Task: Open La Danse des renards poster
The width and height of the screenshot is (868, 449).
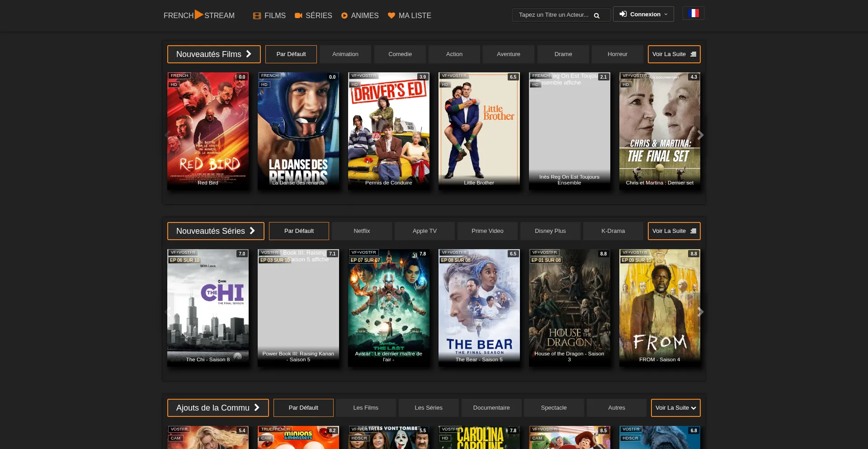Action: point(298,131)
